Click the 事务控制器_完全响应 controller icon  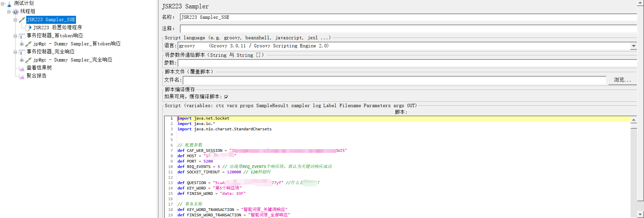point(22,52)
